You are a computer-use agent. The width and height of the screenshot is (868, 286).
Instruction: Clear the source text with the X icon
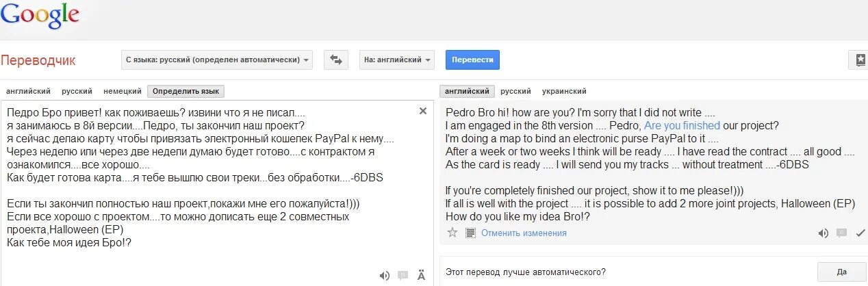pos(422,111)
